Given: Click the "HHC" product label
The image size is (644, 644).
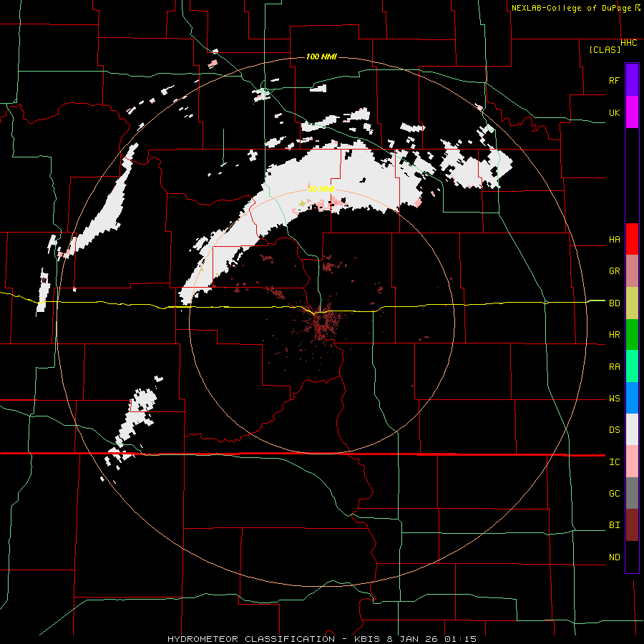Looking at the screenshot, I should click(x=629, y=43).
